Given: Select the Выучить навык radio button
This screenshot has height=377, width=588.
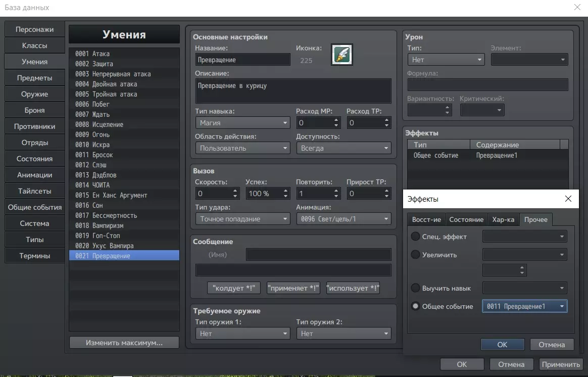Looking at the screenshot, I should [415, 288].
